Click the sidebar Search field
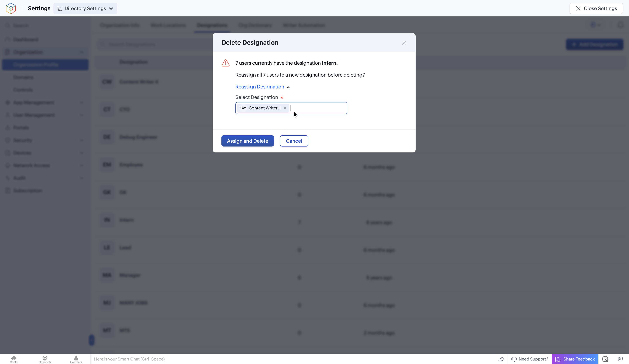 (45, 26)
